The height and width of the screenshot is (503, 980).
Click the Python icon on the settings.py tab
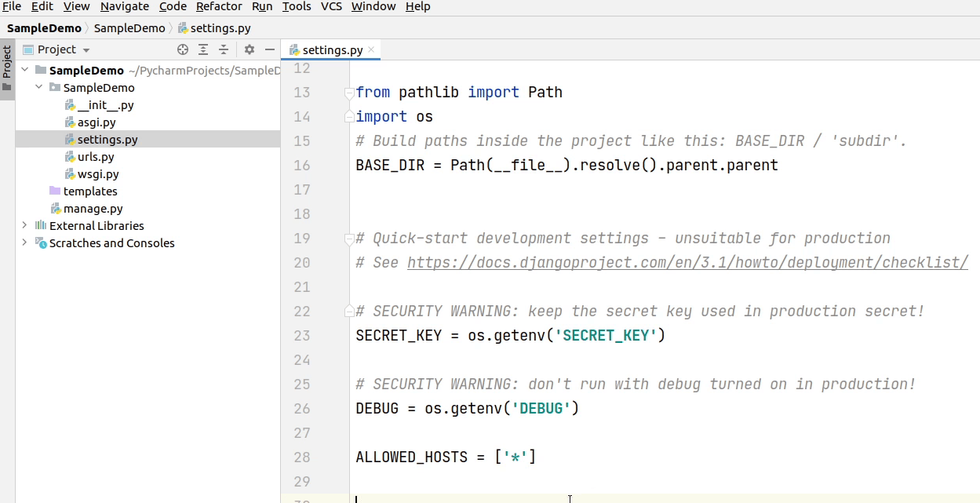(293, 48)
